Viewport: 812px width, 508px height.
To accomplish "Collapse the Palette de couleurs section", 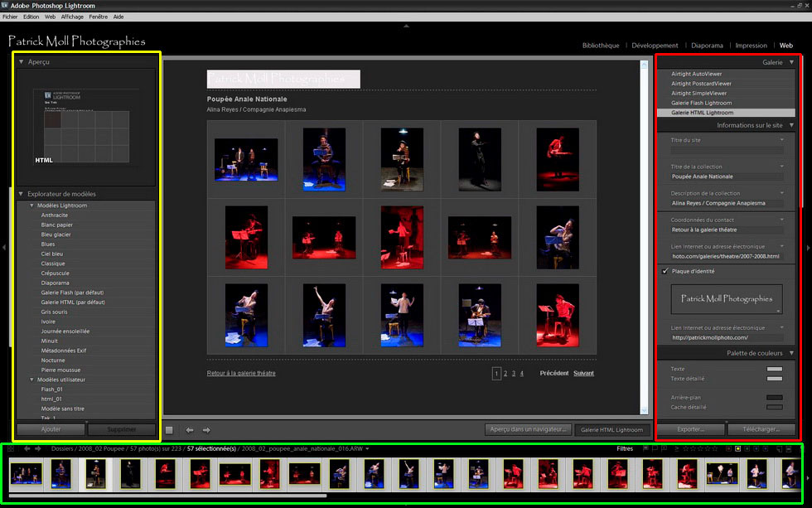I will point(790,354).
